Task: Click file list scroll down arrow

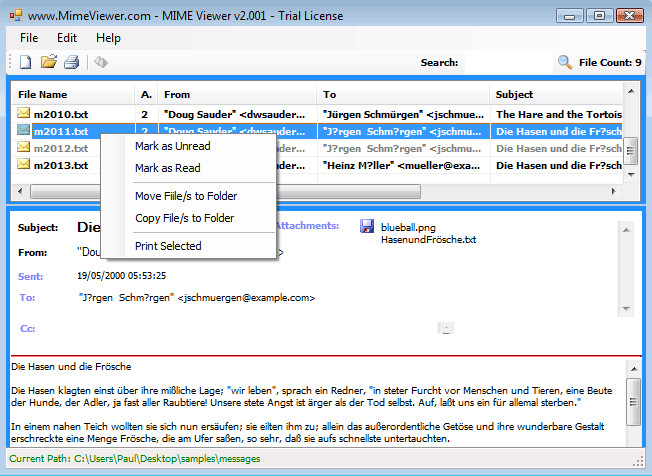Action: click(x=631, y=175)
